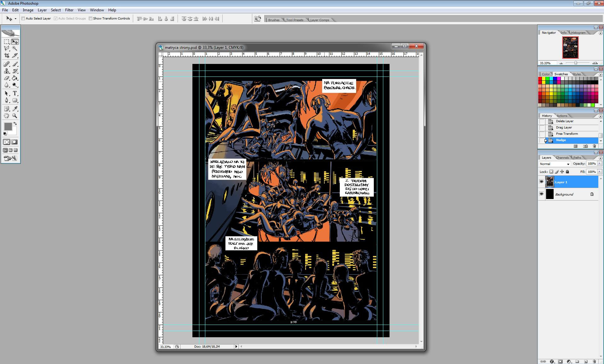Viewport: 604px width, 364px height.
Task: Open the Layers panel flyout menu
Action: [x=600, y=158]
